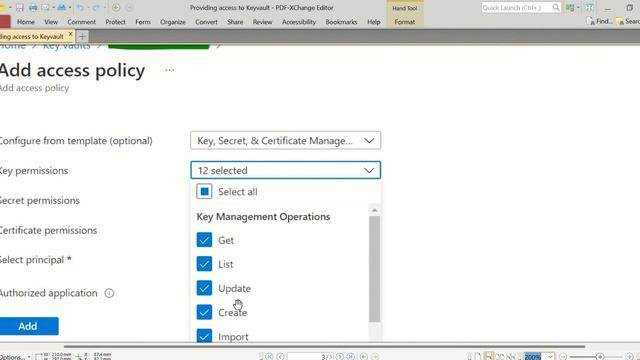Open the View ribbon tab
640x360 pixels.
(51, 22)
